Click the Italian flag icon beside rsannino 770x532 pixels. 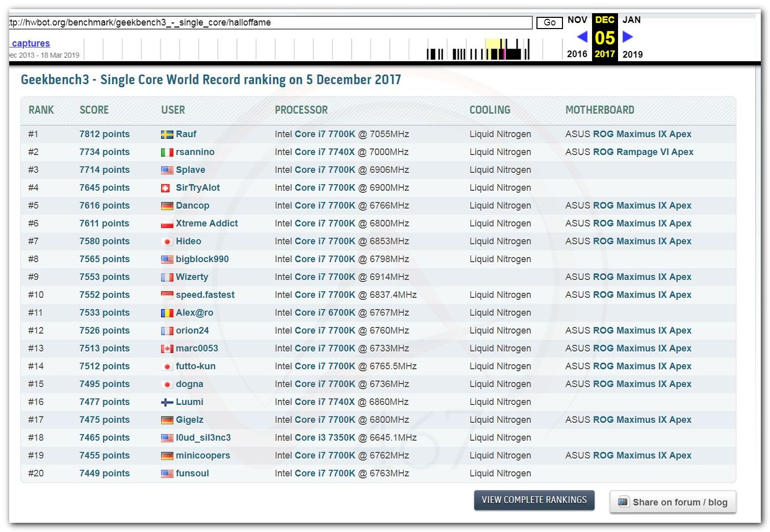coord(167,153)
